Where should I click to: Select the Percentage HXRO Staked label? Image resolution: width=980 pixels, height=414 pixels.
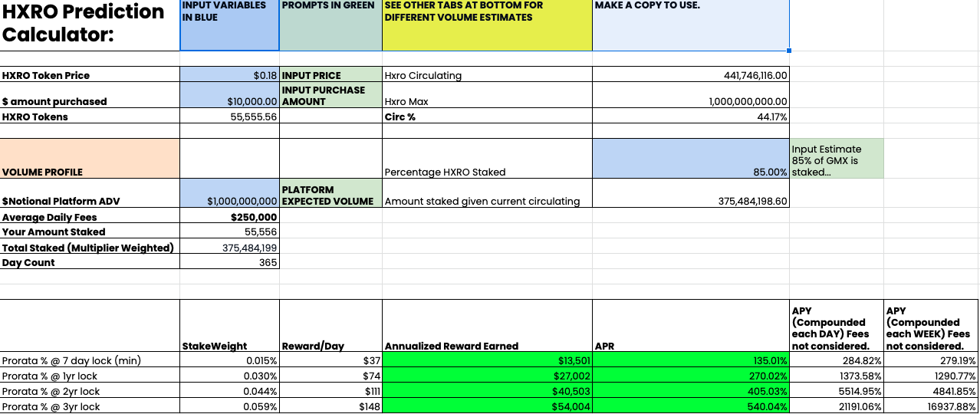(487, 159)
